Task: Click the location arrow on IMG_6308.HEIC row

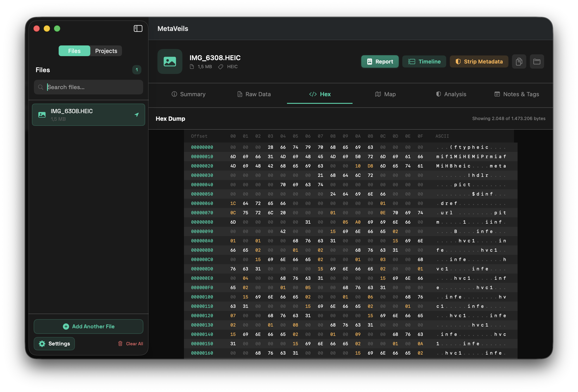Action: pyautogui.click(x=136, y=114)
